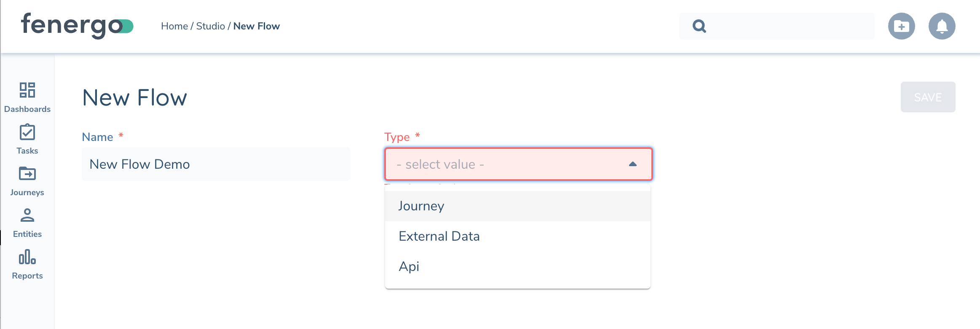Click the Fenergo logo
980x329 pixels.
tap(77, 26)
